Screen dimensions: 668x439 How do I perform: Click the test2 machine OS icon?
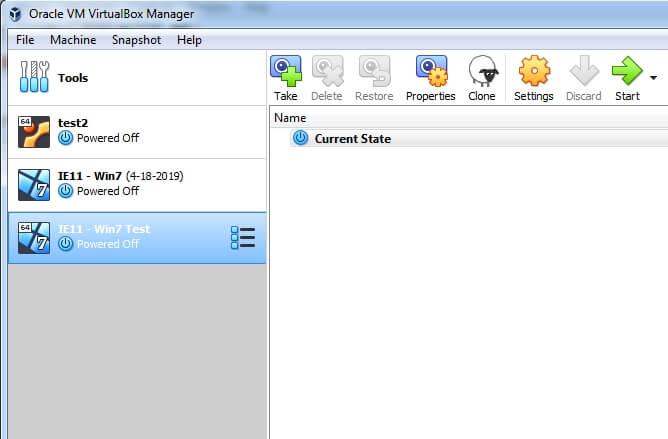click(x=34, y=132)
